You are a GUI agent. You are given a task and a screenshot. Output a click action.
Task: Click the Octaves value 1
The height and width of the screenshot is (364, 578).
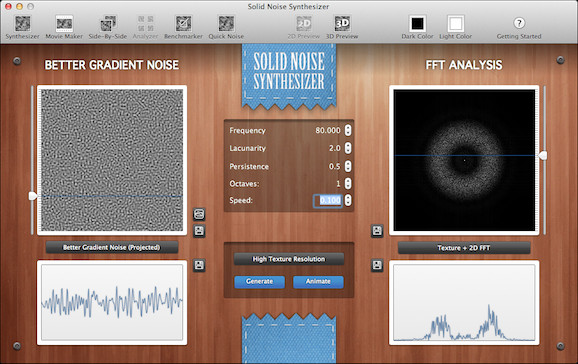tap(338, 184)
